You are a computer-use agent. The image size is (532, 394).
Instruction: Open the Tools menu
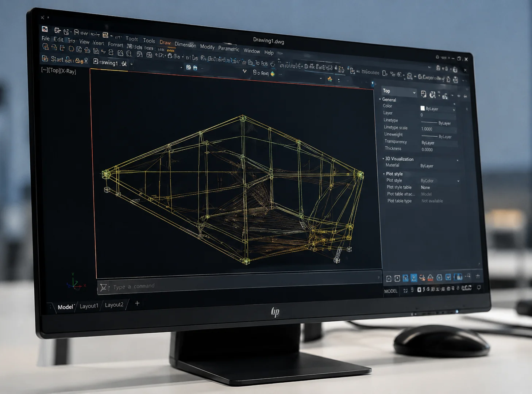pyautogui.click(x=149, y=41)
